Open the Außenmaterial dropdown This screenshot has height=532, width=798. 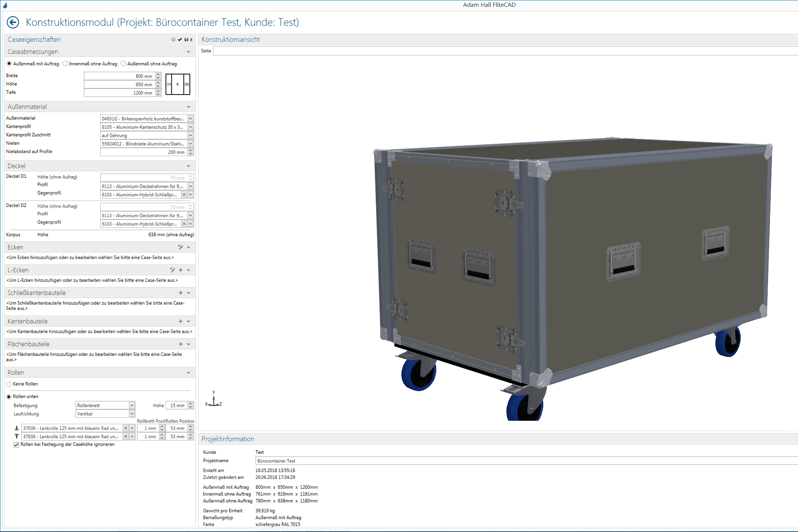(x=190, y=119)
